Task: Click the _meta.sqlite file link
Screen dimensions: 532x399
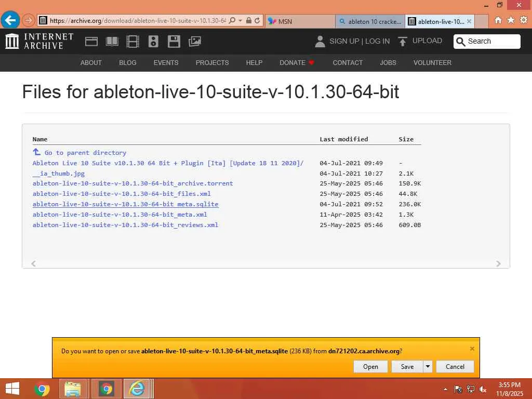Action: (x=126, y=204)
